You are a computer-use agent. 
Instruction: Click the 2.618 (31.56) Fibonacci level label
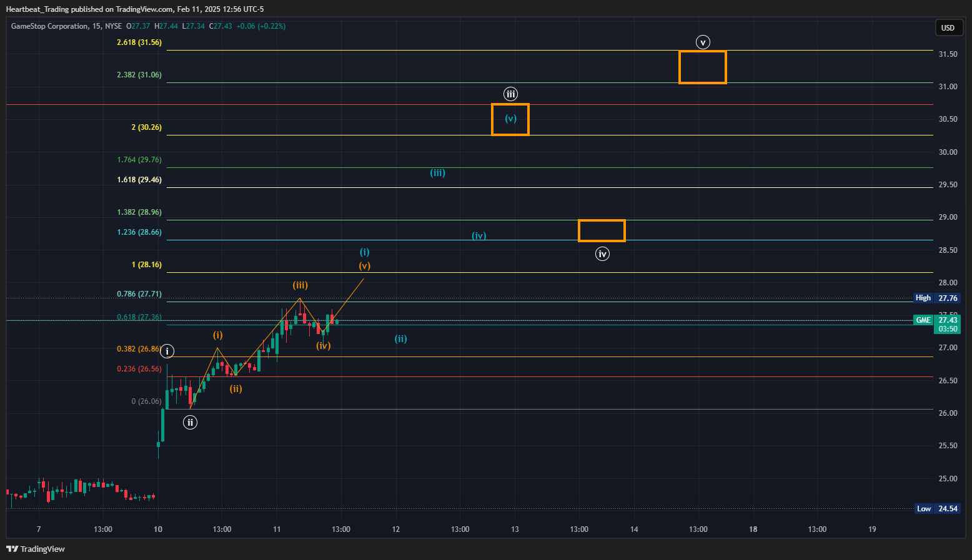(x=139, y=42)
